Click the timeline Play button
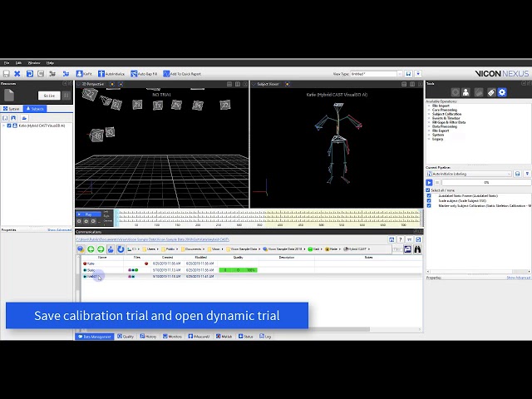Viewport: 532px width, 399px height. (x=89, y=214)
